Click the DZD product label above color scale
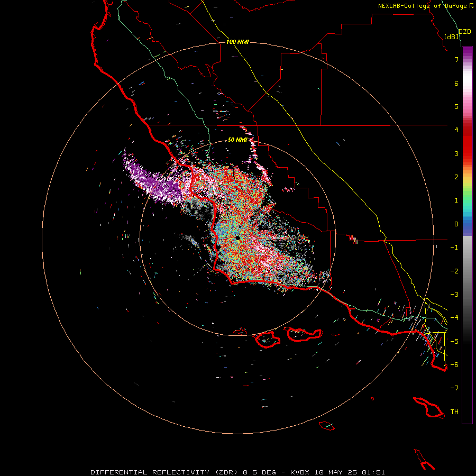This screenshot has width=476, height=476. (x=465, y=32)
